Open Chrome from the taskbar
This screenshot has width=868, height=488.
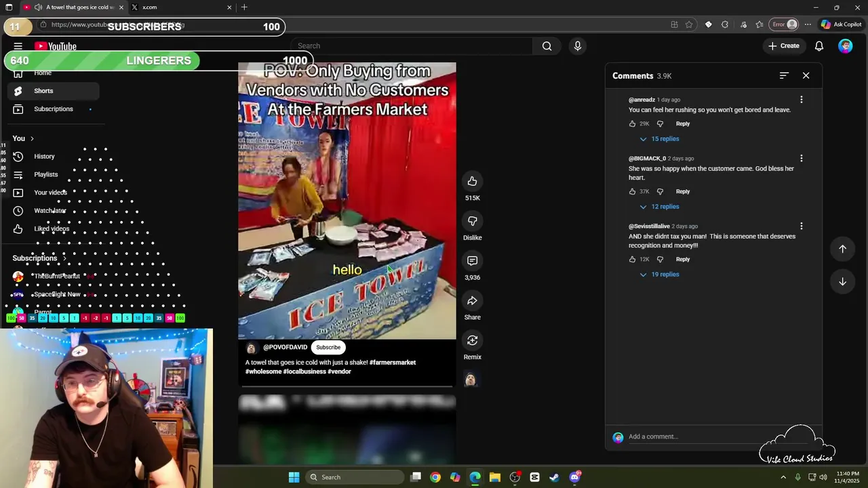click(x=435, y=477)
